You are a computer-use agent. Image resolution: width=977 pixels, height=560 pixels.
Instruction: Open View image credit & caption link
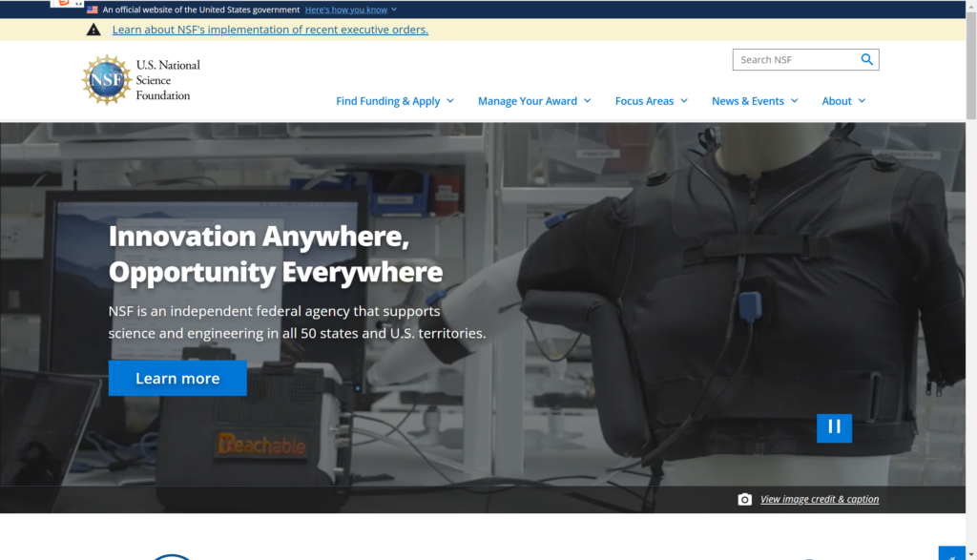820,500
